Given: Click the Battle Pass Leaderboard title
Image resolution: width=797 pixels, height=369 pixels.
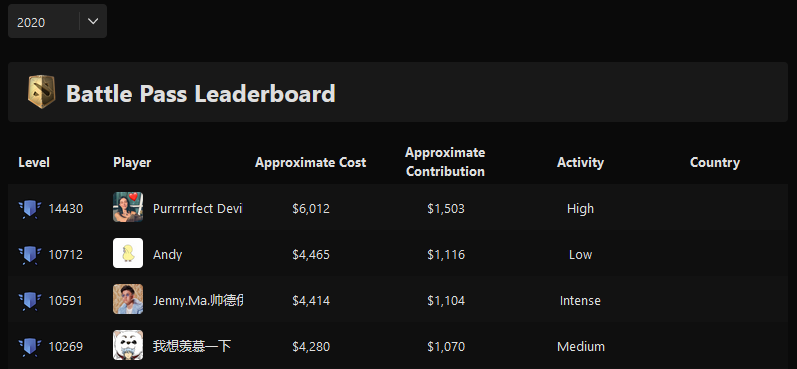Looking at the screenshot, I should (201, 94).
